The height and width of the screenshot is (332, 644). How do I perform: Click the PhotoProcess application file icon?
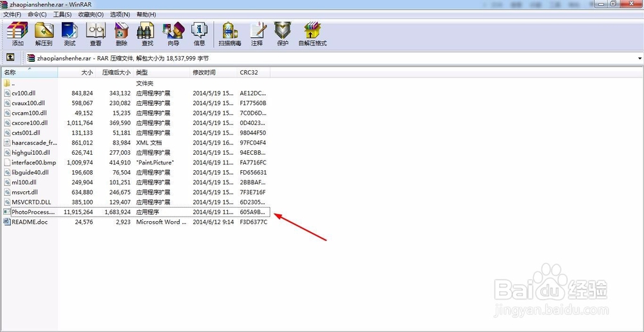[x=6, y=212]
